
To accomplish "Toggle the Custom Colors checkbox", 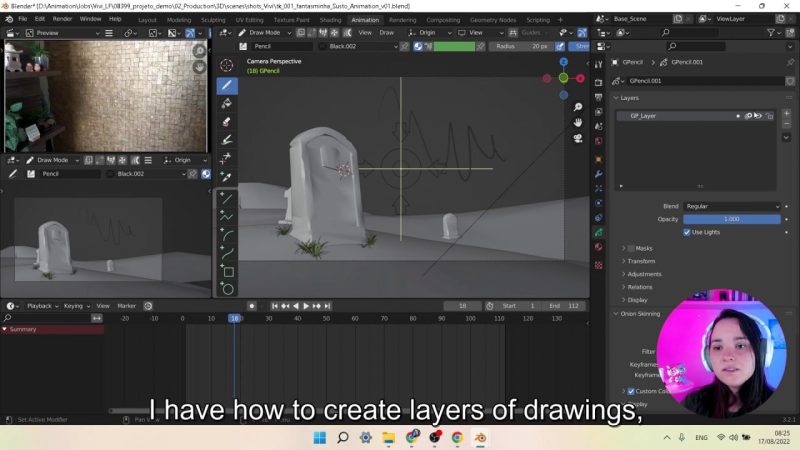I will [631, 391].
